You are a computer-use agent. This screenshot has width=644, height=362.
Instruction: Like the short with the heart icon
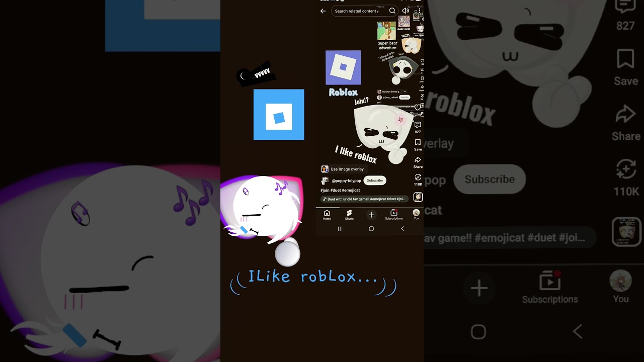(418, 108)
